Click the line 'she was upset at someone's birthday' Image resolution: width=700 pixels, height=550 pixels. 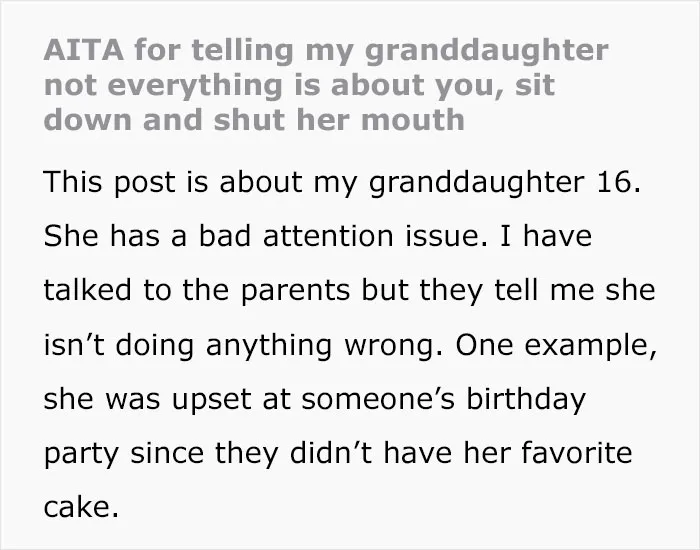point(314,399)
